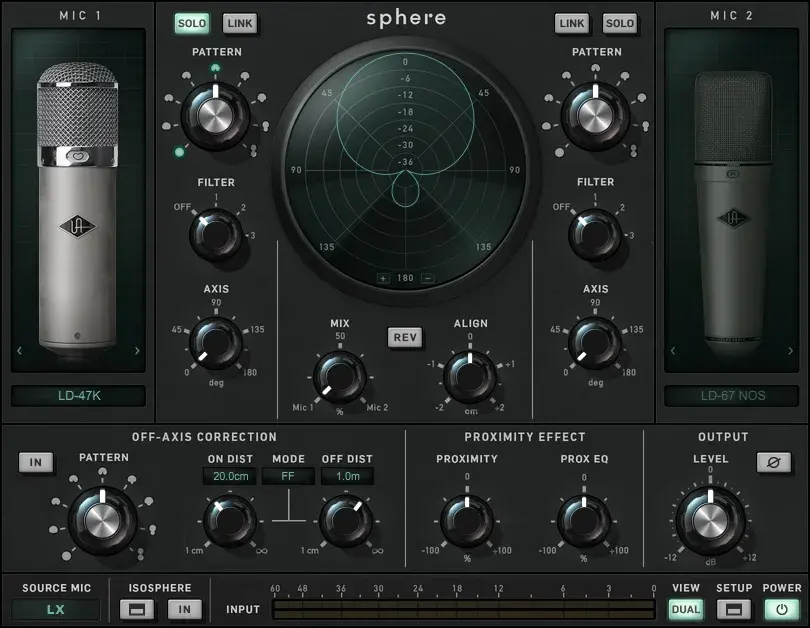Select next Mic 1 model with right arrow
Viewport: 810px width, 628px height.
137,351
